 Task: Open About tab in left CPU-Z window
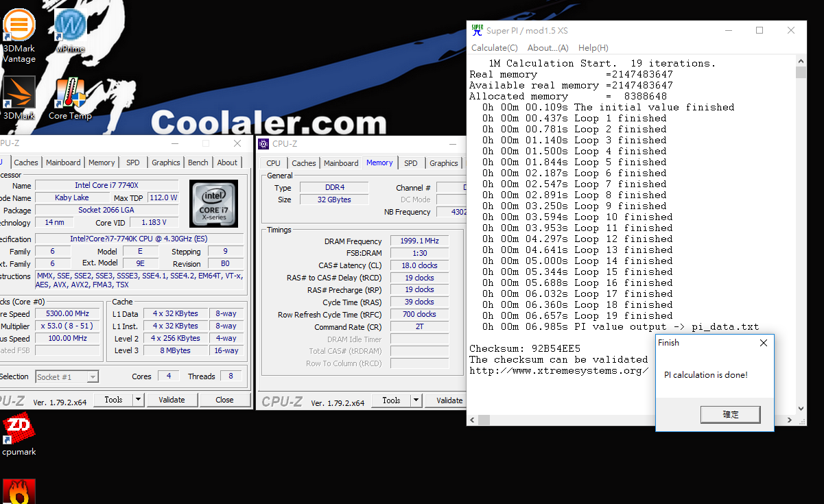(x=227, y=163)
